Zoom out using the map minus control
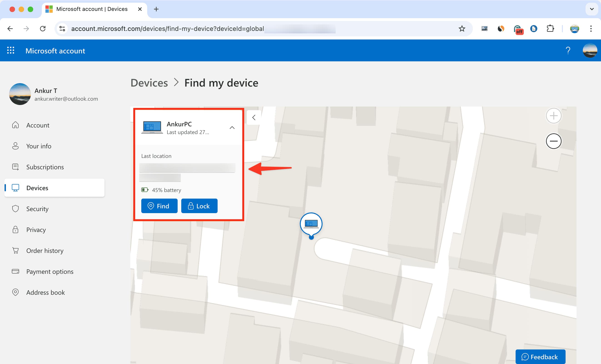This screenshot has height=364, width=601. point(554,141)
